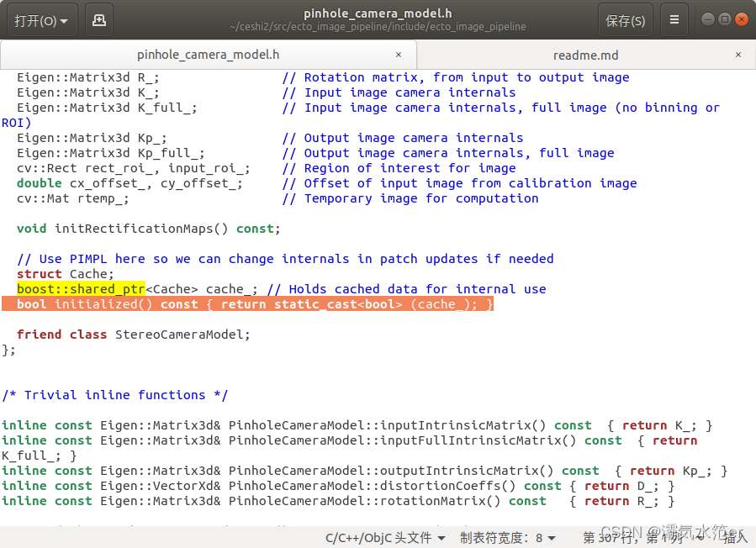Click 'cv::Rect rect_roi_, input_roi_;' line

133,168
